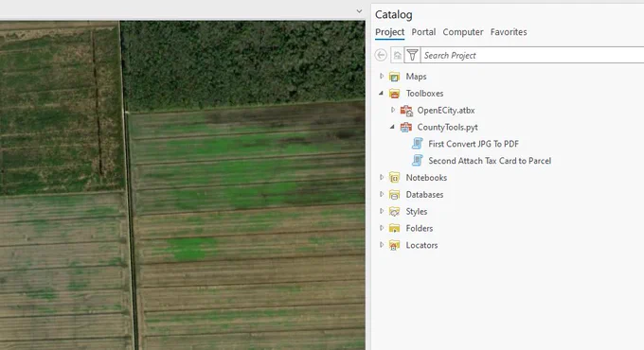644x350 pixels.
Task: Click the Locators folder icon
Action: point(394,245)
